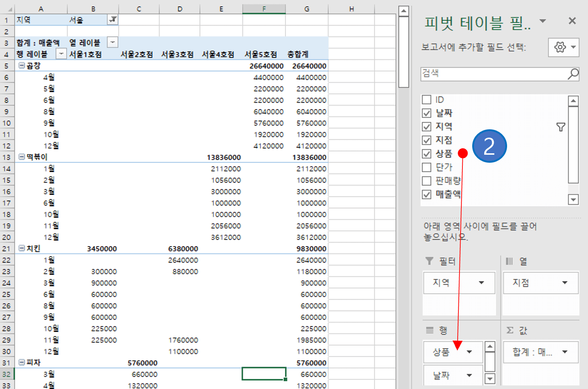Click the search magnifier icon in field search box
This screenshot has height=389, width=588.
point(573,74)
